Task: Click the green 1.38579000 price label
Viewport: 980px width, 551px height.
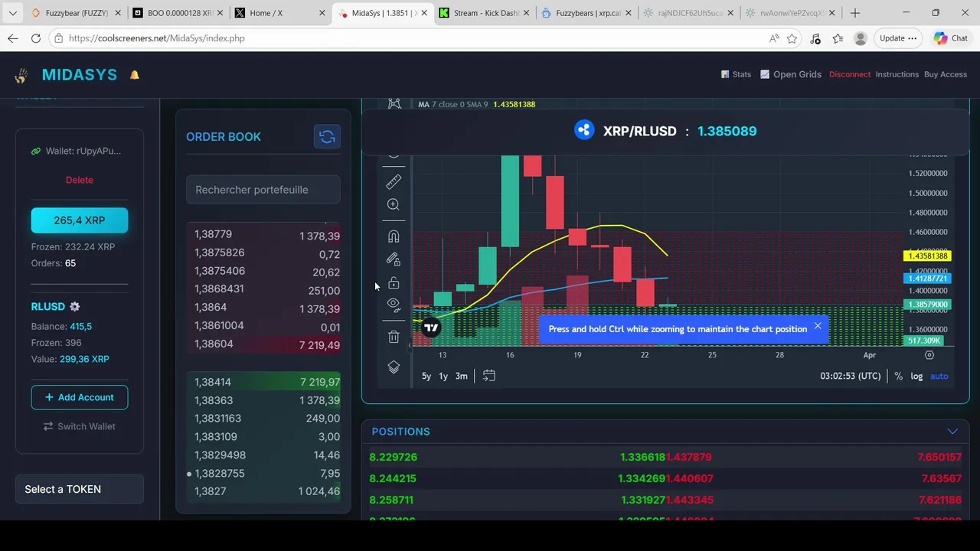Action: click(927, 305)
